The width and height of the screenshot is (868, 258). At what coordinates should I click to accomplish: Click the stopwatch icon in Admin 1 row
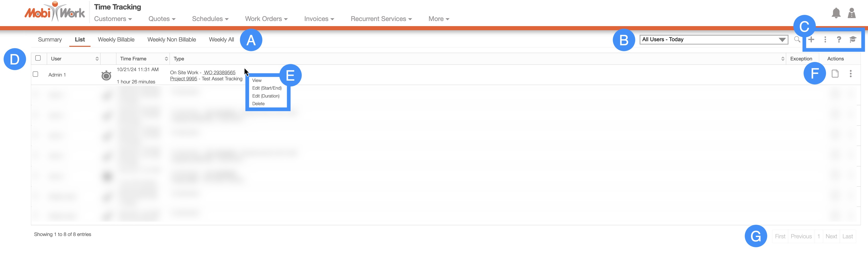coord(106,75)
